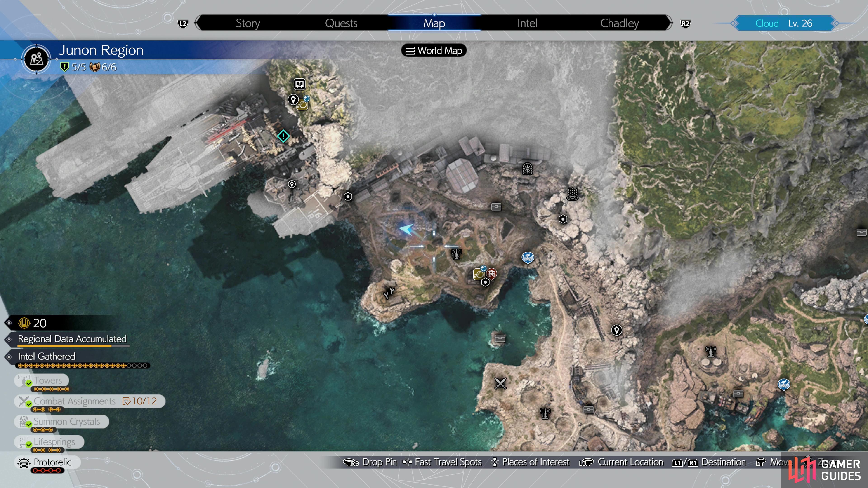The height and width of the screenshot is (488, 868).
Task: Toggle the Summon Crystals filter
Action: [61, 422]
